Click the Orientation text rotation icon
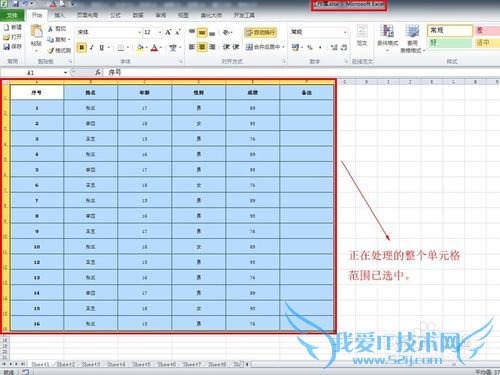500x375 pixels. (226, 32)
